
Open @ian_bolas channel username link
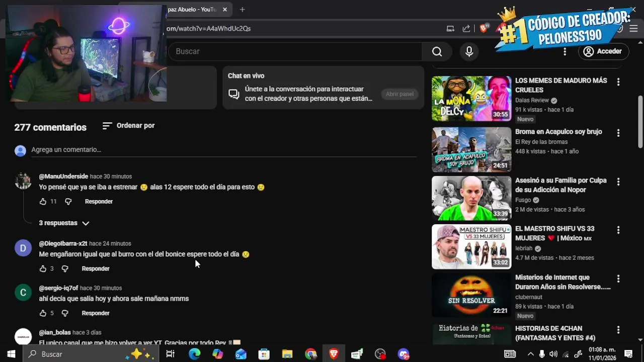coord(55,332)
